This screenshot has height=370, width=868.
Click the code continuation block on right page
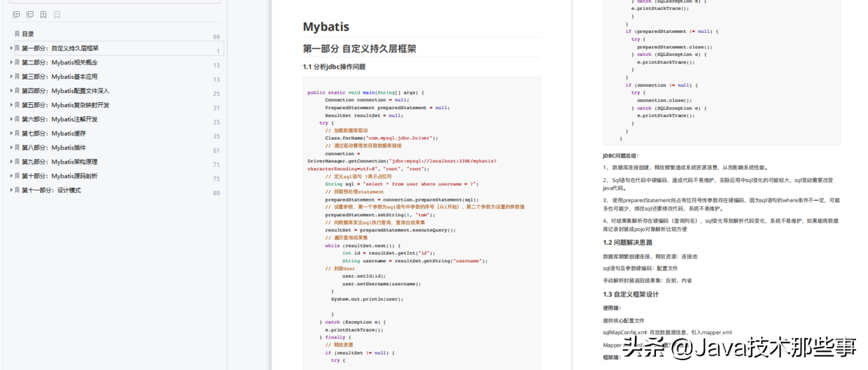pyautogui.click(x=722, y=72)
